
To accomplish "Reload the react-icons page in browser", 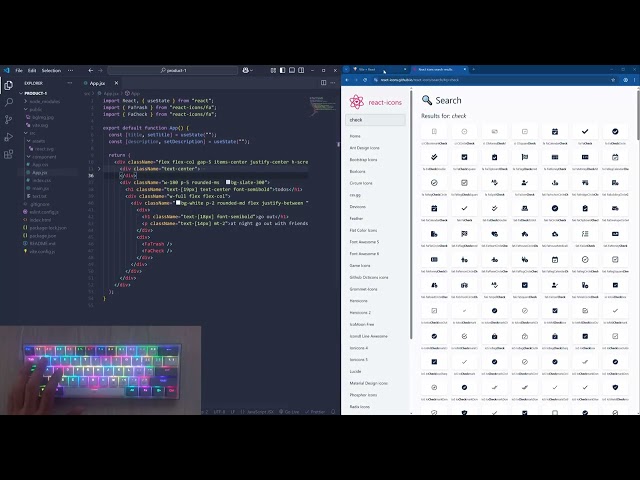I will (x=365, y=80).
